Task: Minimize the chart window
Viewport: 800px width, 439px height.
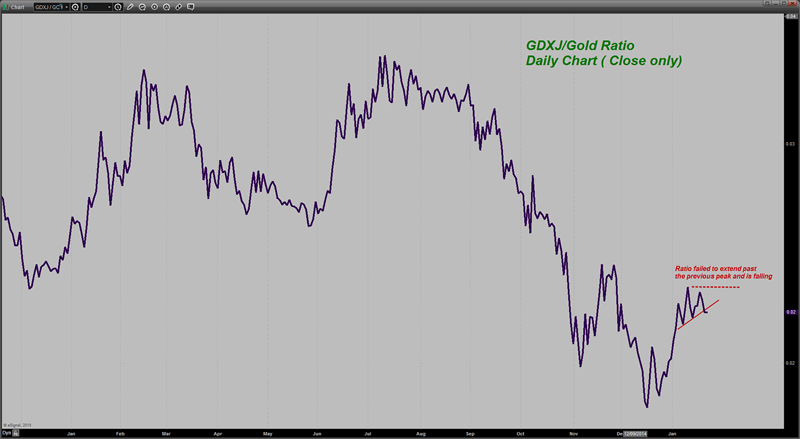Action: tap(775, 3)
